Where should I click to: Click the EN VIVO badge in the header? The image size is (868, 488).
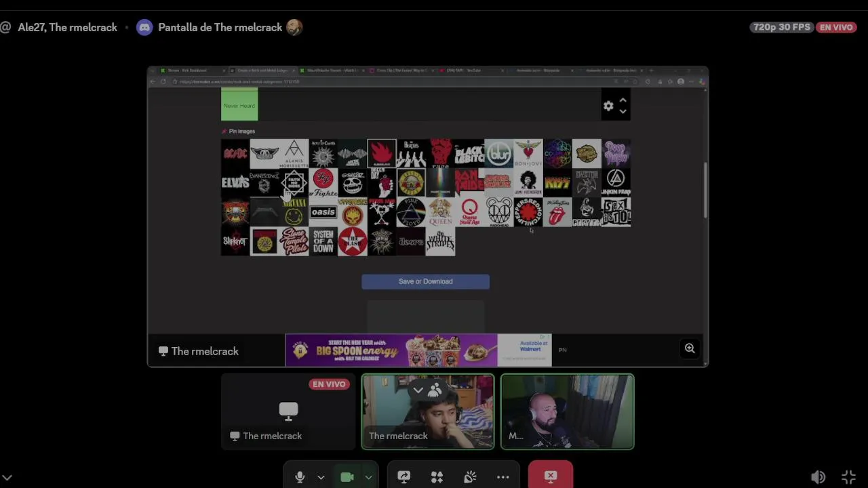click(x=836, y=27)
